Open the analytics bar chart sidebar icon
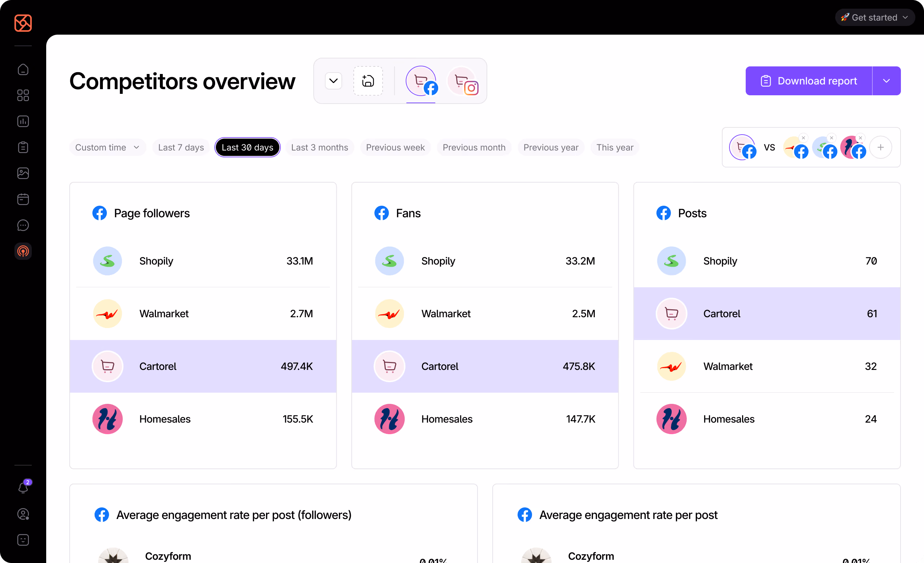924x563 pixels. coord(23,122)
